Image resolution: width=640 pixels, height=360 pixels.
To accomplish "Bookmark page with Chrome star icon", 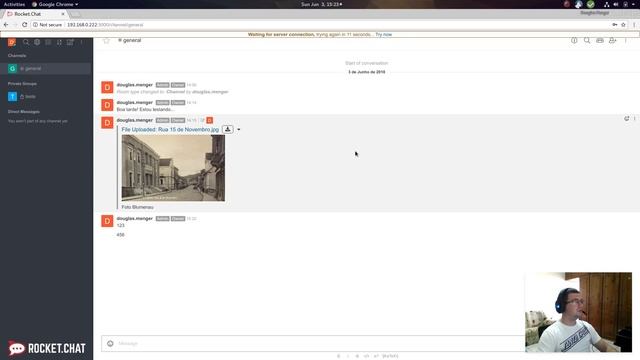I will pos(623,25).
